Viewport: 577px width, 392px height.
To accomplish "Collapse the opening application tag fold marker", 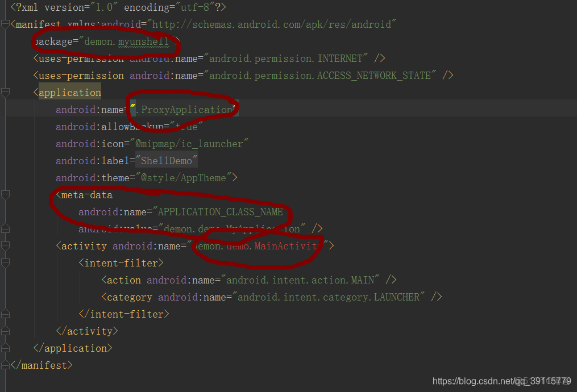I will tap(5, 93).
